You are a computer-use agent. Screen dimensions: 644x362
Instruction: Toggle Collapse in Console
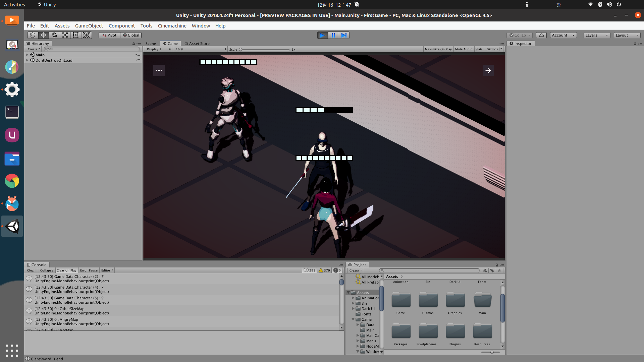47,270
